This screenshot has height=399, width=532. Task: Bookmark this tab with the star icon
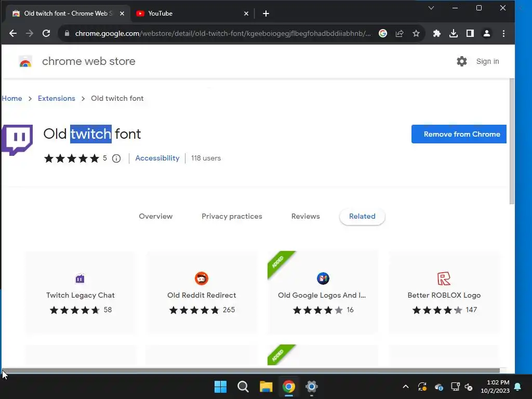(416, 33)
